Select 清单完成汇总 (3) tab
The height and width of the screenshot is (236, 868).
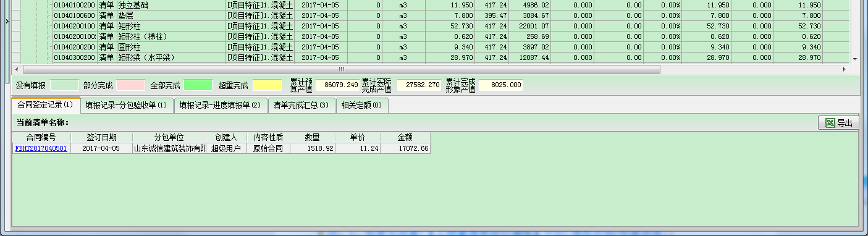click(301, 105)
